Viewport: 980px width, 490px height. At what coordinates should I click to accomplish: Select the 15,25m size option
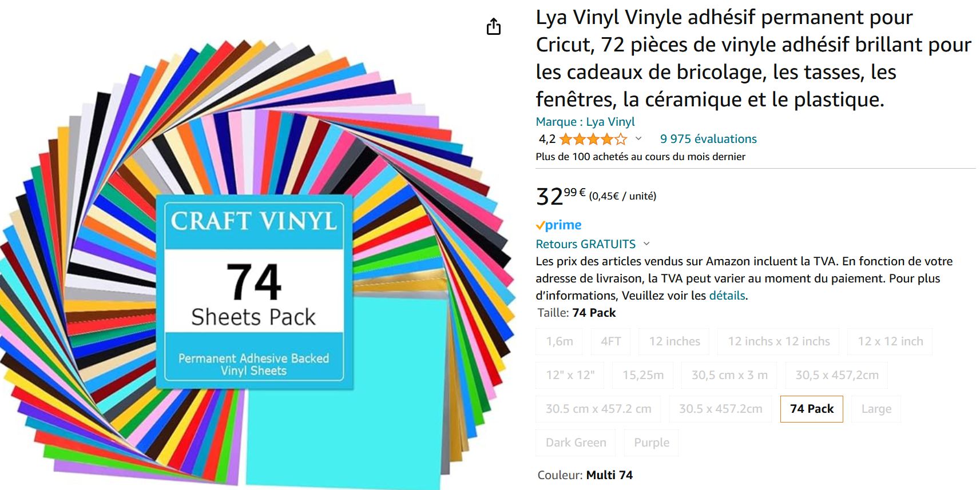[x=643, y=375]
